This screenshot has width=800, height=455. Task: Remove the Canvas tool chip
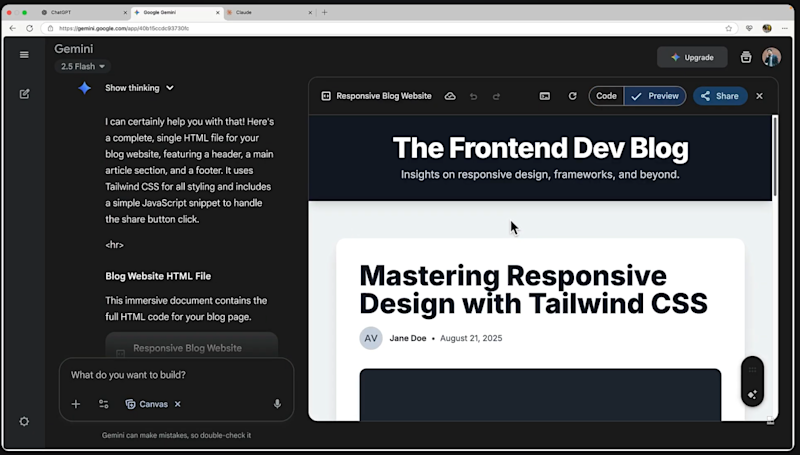point(178,404)
